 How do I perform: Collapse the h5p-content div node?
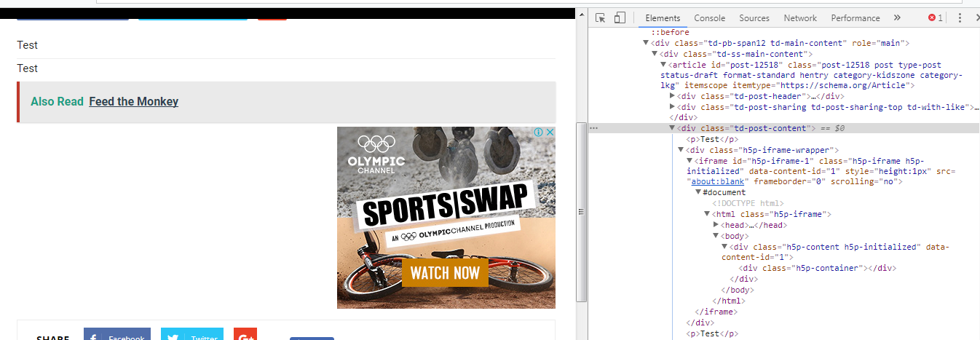click(x=724, y=247)
